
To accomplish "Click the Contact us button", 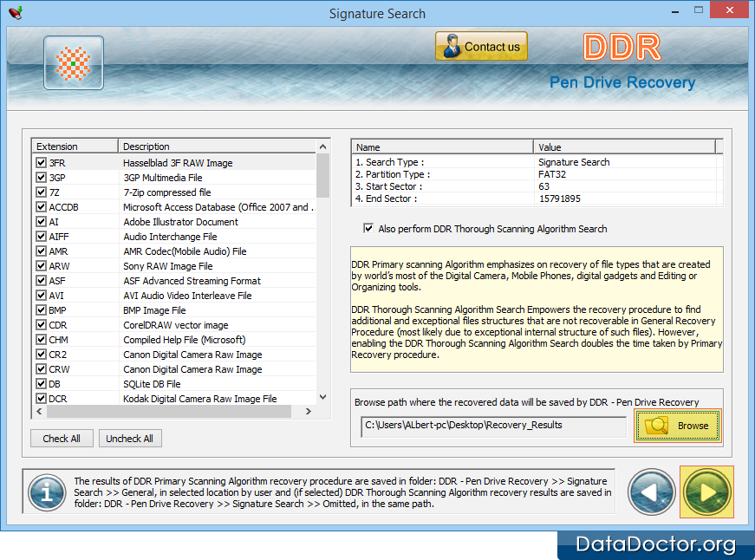I will coord(481,46).
